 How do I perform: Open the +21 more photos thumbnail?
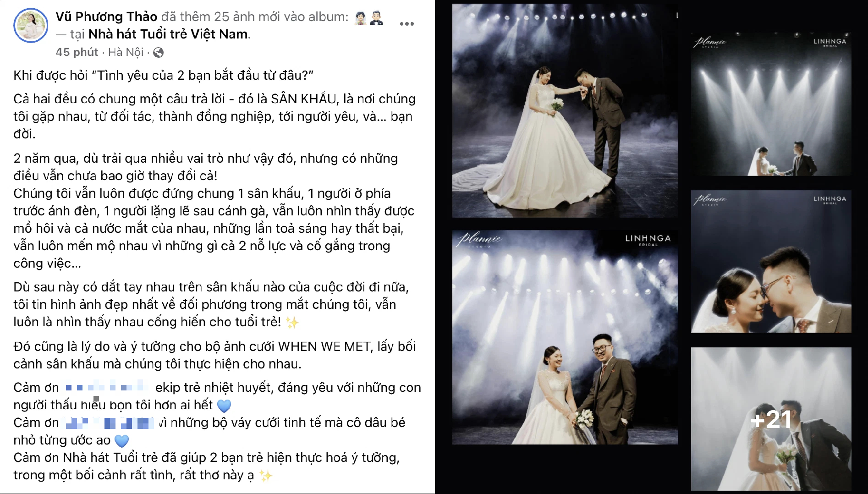771,419
